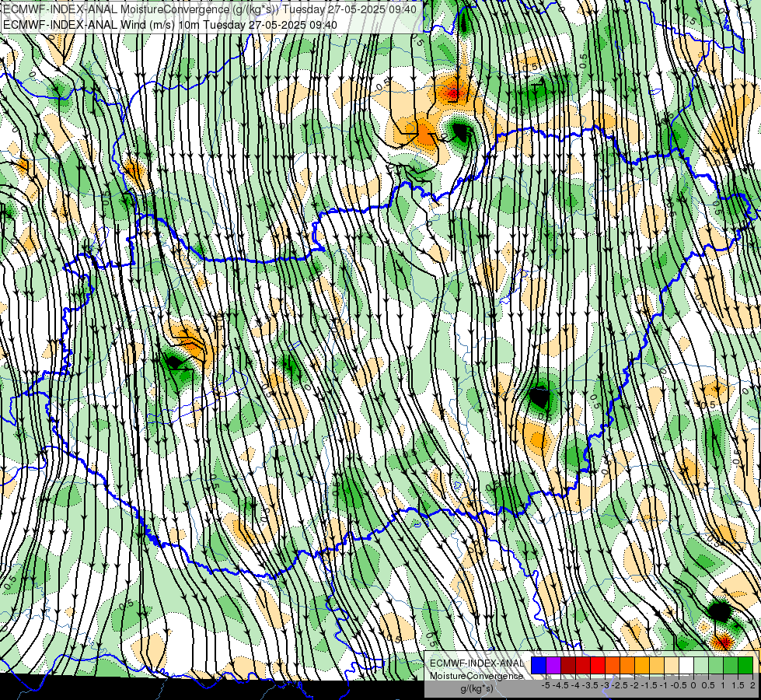The image size is (761, 700).
Task: Select the red swatch between -4 and -3.5
Action: click(x=583, y=665)
